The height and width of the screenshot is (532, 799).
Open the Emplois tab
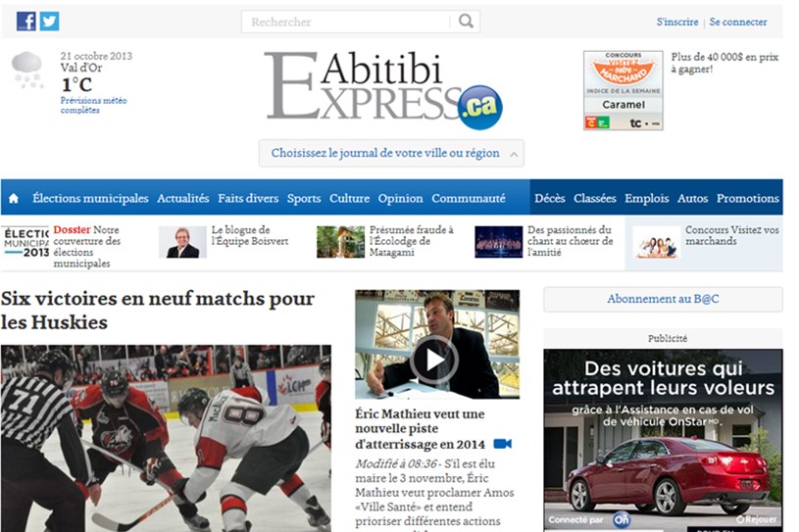(x=647, y=198)
